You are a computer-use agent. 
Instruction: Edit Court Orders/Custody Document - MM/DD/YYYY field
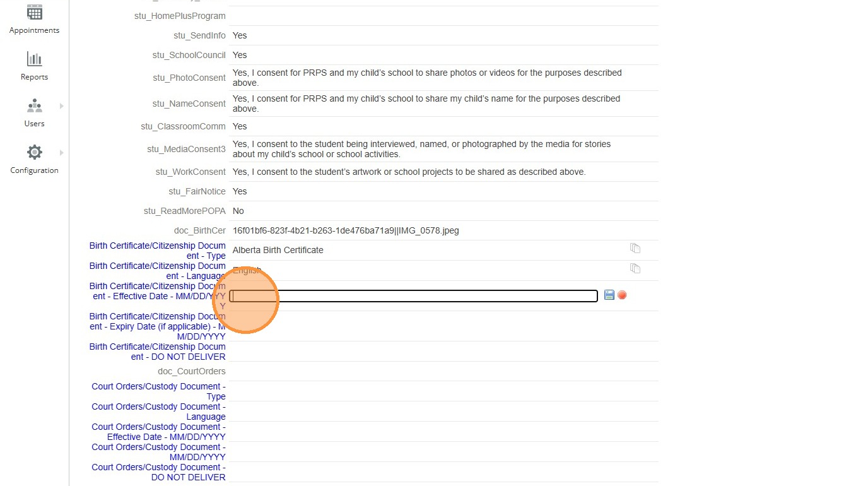158,452
